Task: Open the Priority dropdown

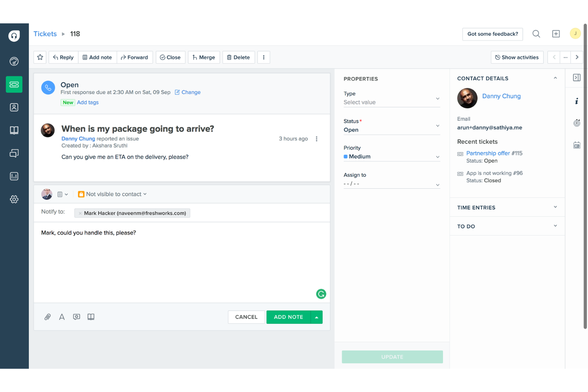Action: [392, 156]
